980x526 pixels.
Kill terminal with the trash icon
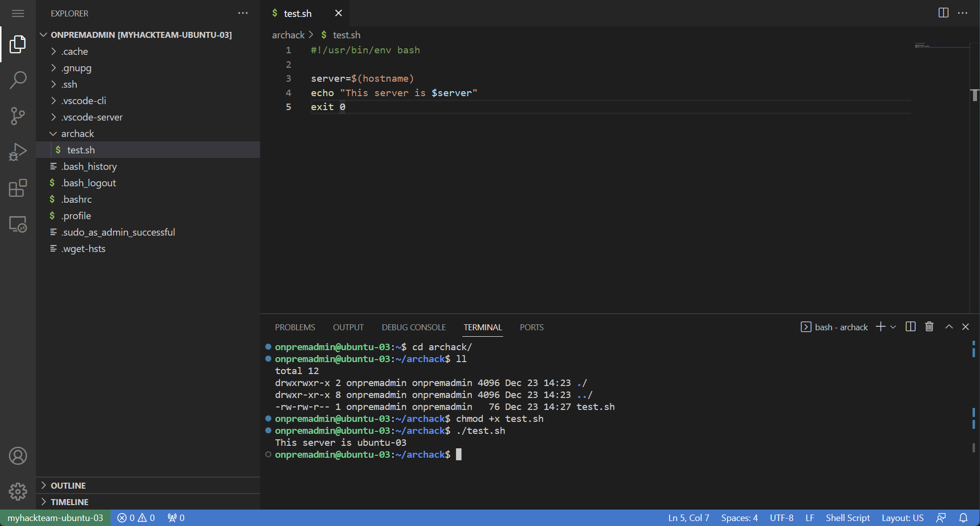point(929,327)
